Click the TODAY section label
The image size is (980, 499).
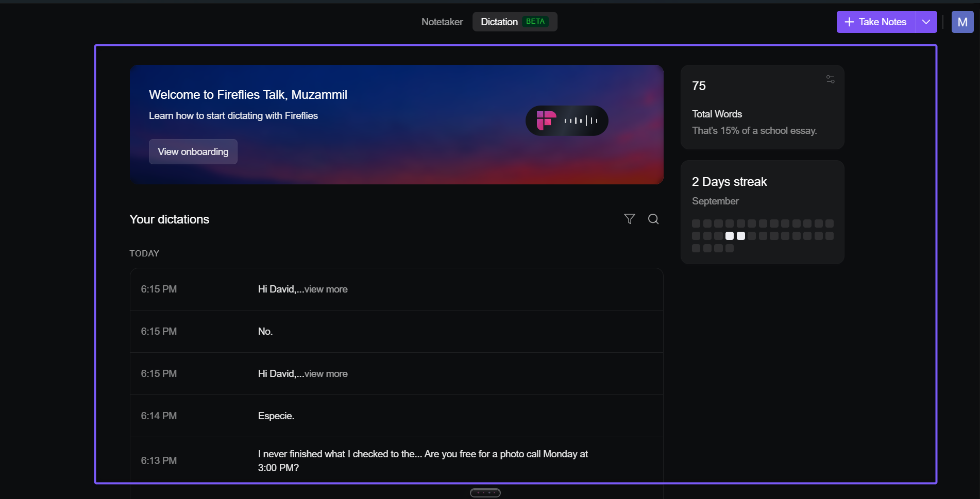click(x=144, y=253)
